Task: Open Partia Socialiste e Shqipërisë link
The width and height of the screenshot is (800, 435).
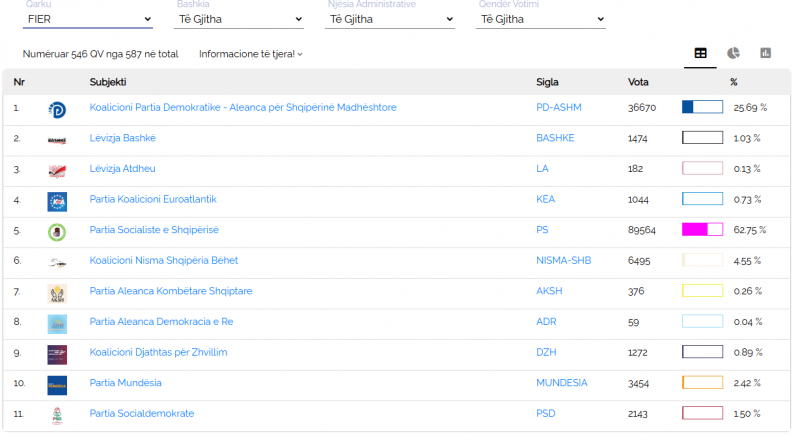Action: 154,230
